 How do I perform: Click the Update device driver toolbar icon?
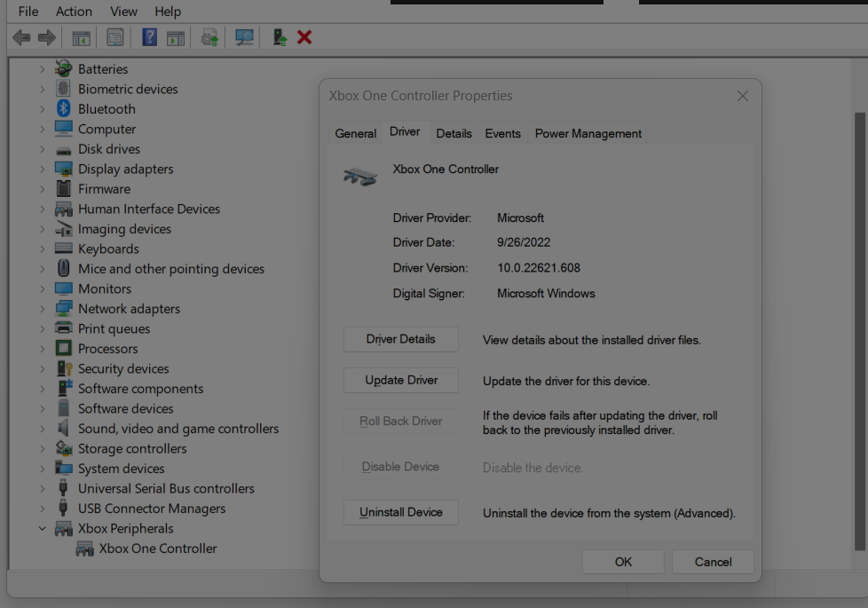209,37
